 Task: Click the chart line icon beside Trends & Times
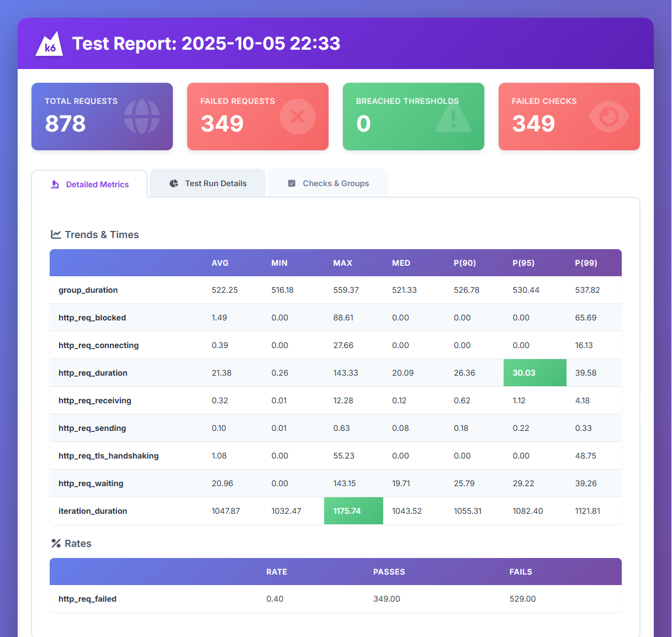click(56, 234)
